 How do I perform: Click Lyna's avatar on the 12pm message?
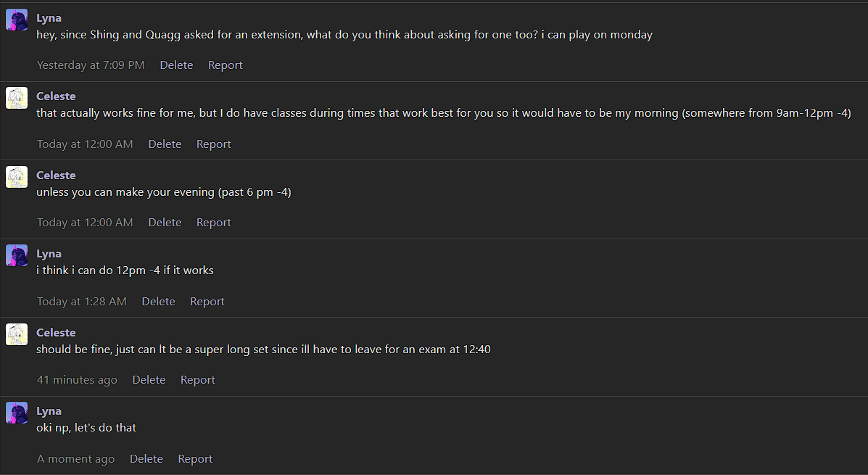click(17, 255)
